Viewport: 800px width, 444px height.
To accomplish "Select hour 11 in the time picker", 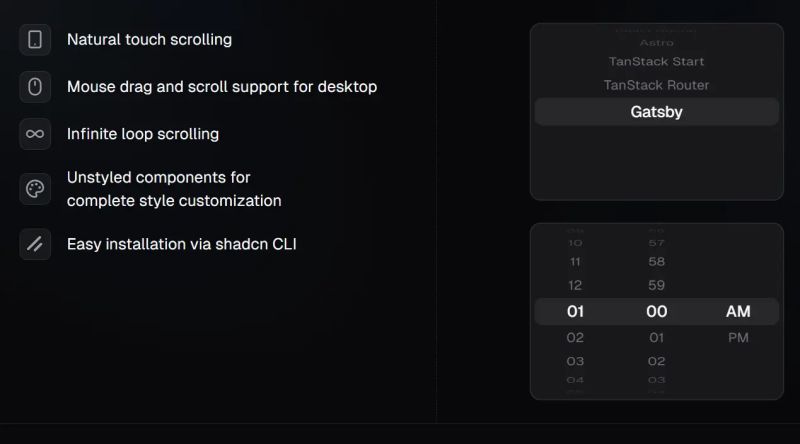I will point(575,262).
